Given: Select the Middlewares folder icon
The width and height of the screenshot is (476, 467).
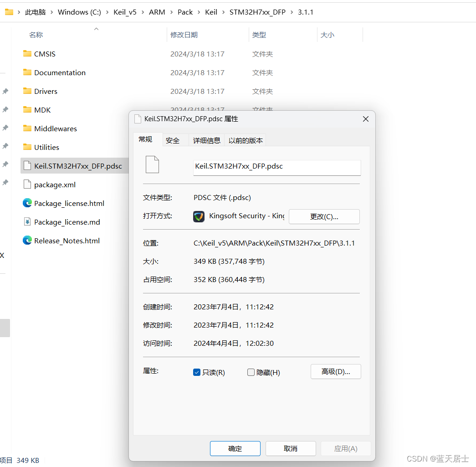Looking at the screenshot, I should pyautogui.click(x=27, y=128).
